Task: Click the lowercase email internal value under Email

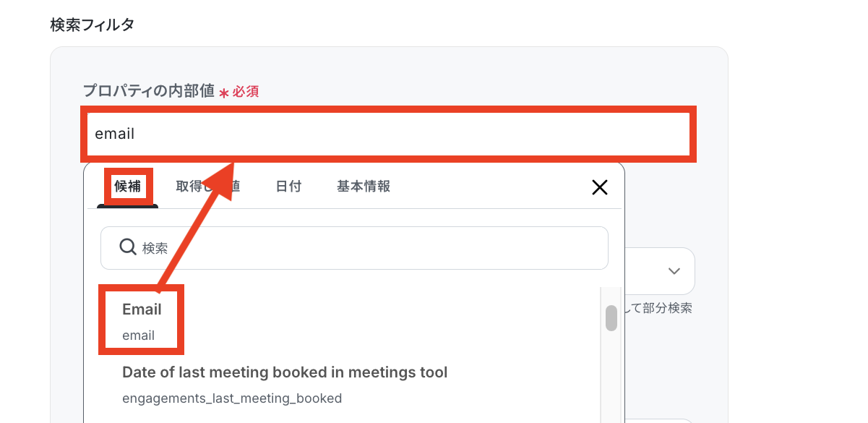Action: click(139, 336)
